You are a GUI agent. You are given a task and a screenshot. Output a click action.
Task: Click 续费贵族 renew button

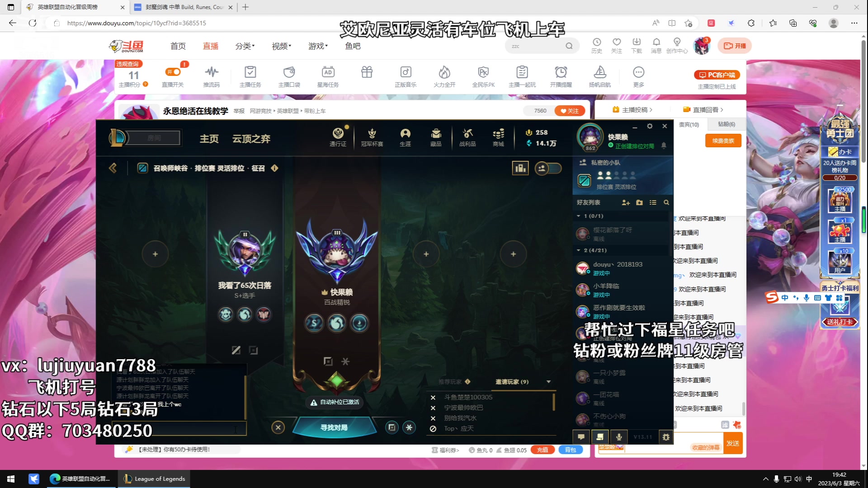pyautogui.click(x=723, y=141)
